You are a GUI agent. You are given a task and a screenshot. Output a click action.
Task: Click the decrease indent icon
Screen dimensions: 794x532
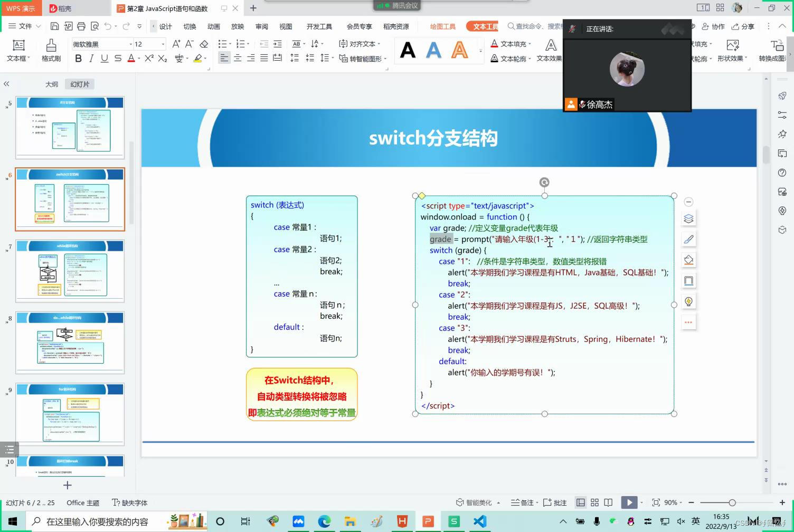(x=264, y=44)
